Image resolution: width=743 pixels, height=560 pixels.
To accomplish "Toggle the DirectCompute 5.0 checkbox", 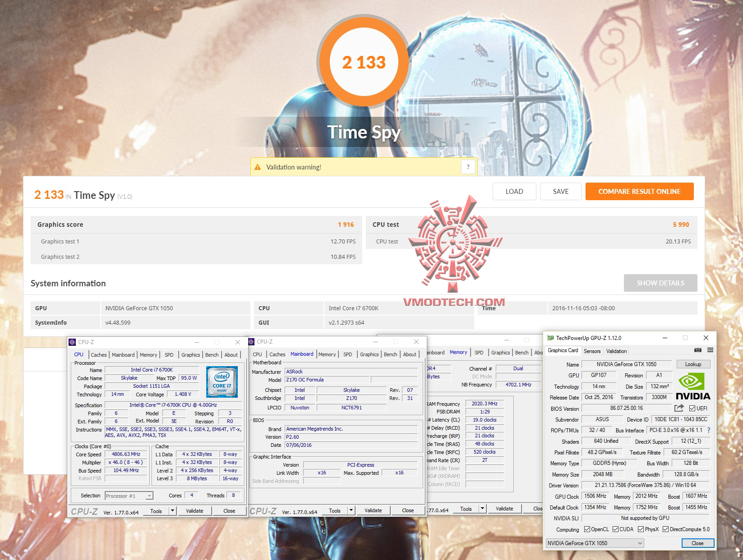I will [665, 529].
